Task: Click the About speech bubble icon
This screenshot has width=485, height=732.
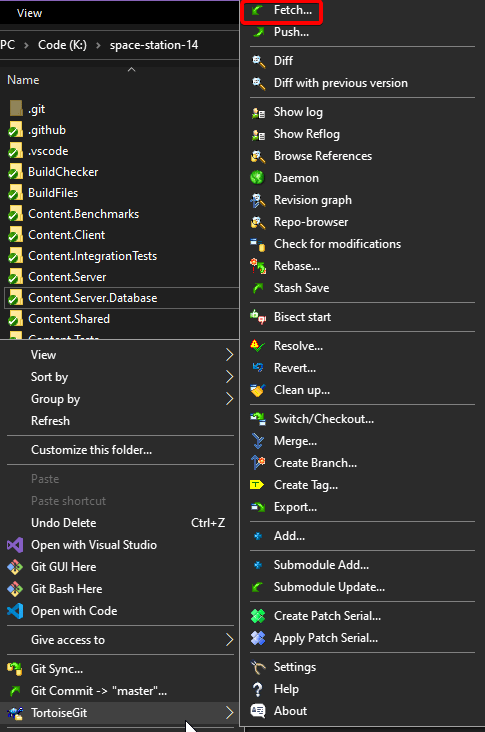Action: tap(258, 711)
